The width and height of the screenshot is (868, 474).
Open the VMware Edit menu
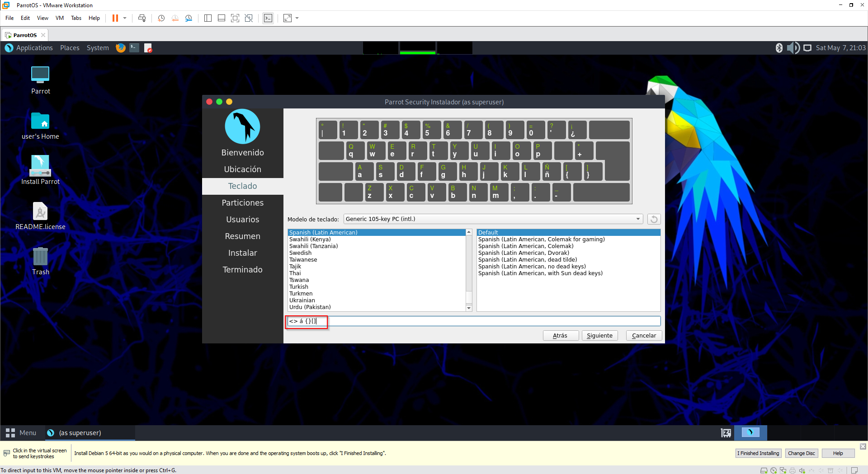(x=25, y=18)
